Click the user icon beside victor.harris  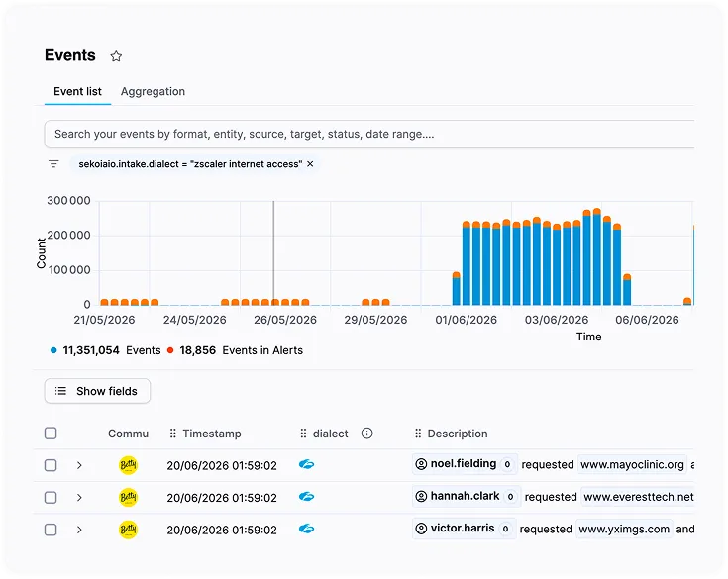[x=421, y=529]
